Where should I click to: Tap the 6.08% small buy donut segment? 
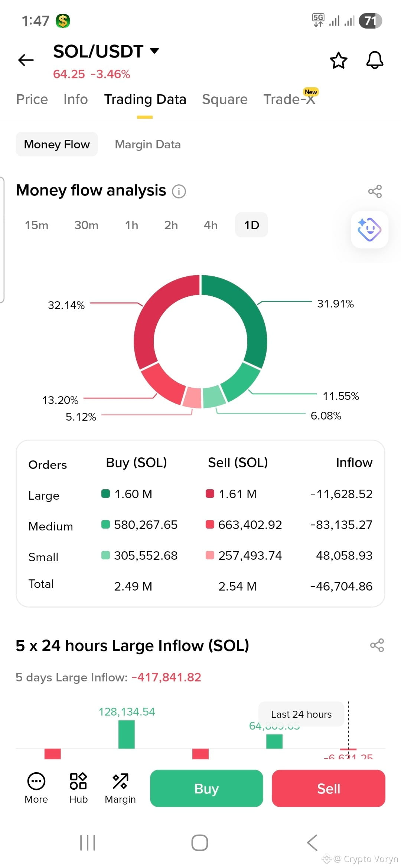(x=214, y=397)
